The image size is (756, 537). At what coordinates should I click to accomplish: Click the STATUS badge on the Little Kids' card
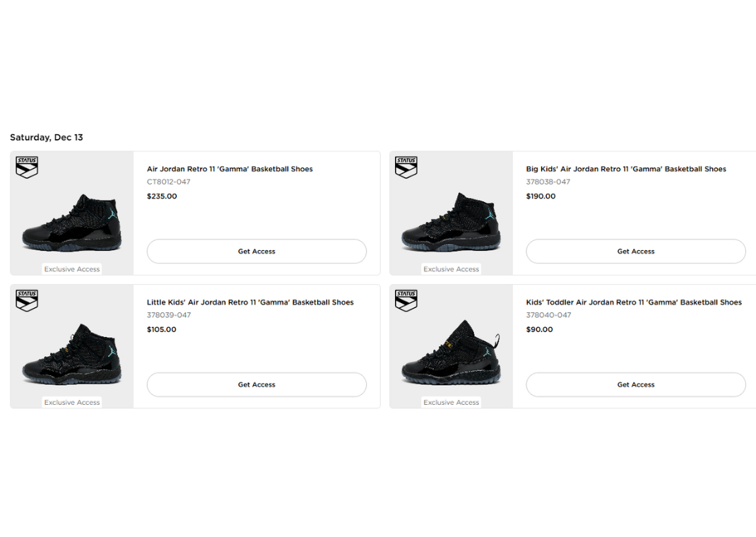pyautogui.click(x=26, y=300)
